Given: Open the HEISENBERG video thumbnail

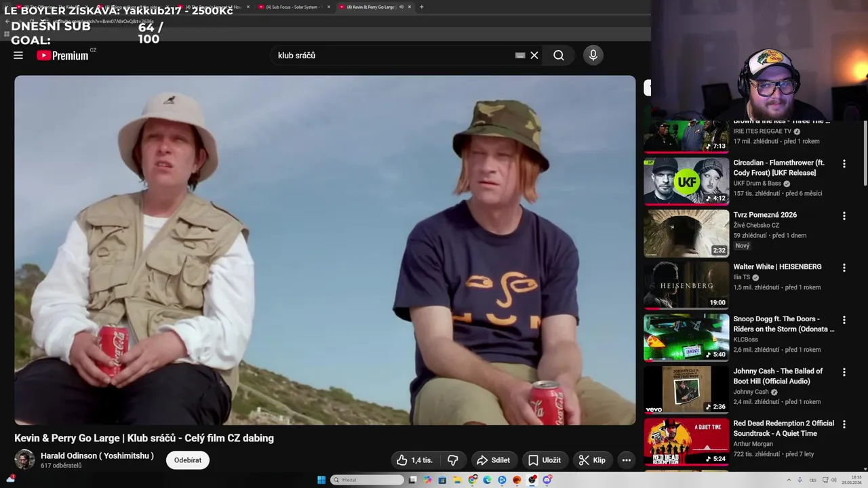Looking at the screenshot, I should pos(686,285).
